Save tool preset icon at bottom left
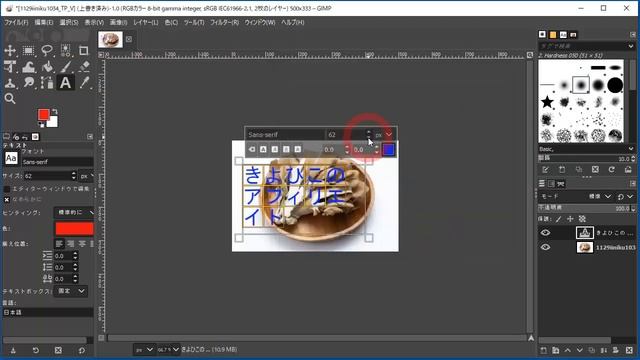 tap(13, 350)
